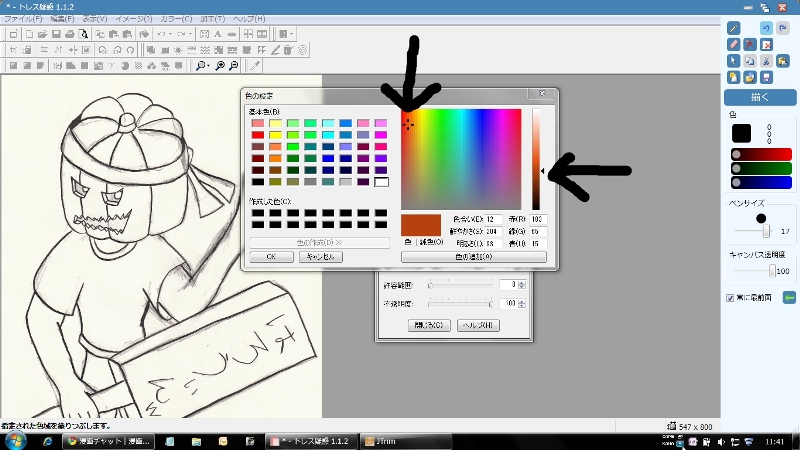Click the text tool A icon
The height and width of the screenshot is (450, 800).
click(217, 34)
